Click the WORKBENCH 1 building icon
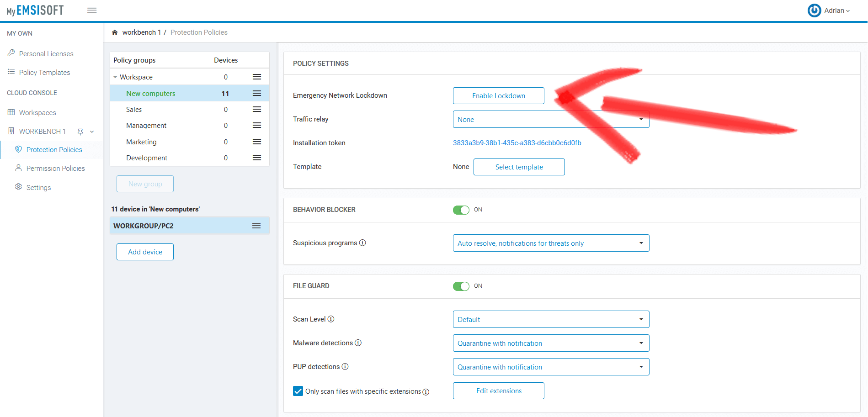 pos(11,131)
